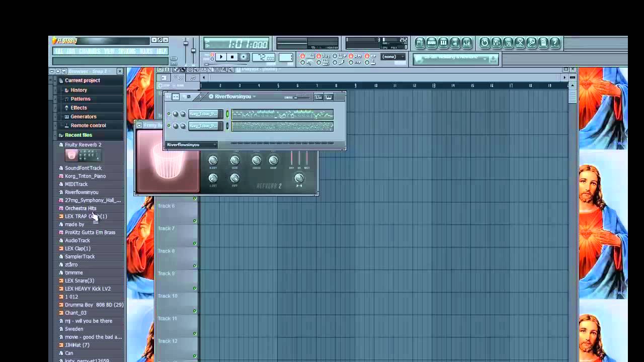Open the Riverflowsinyou channel group dropdown
The height and width of the screenshot is (362, 644).
pos(191,145)
